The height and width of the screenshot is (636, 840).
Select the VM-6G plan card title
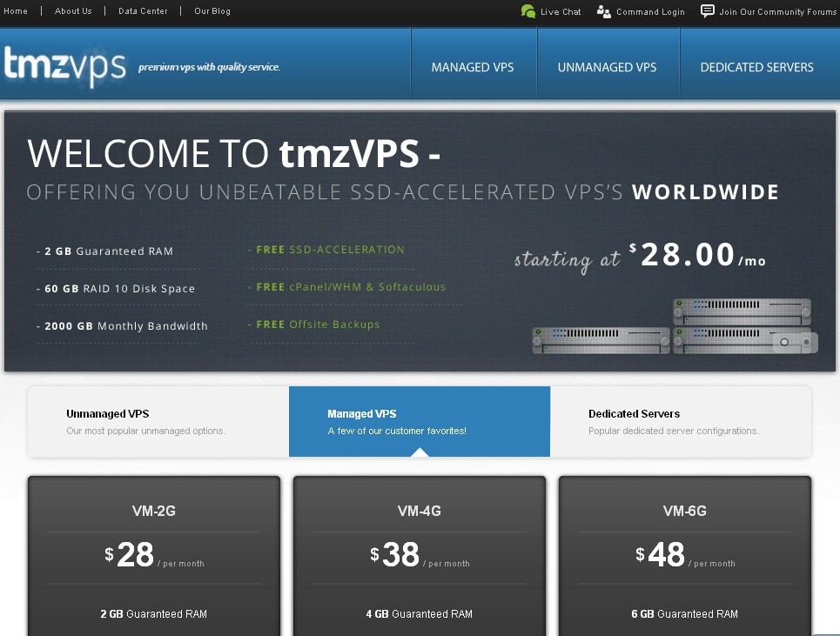point(685,511)
